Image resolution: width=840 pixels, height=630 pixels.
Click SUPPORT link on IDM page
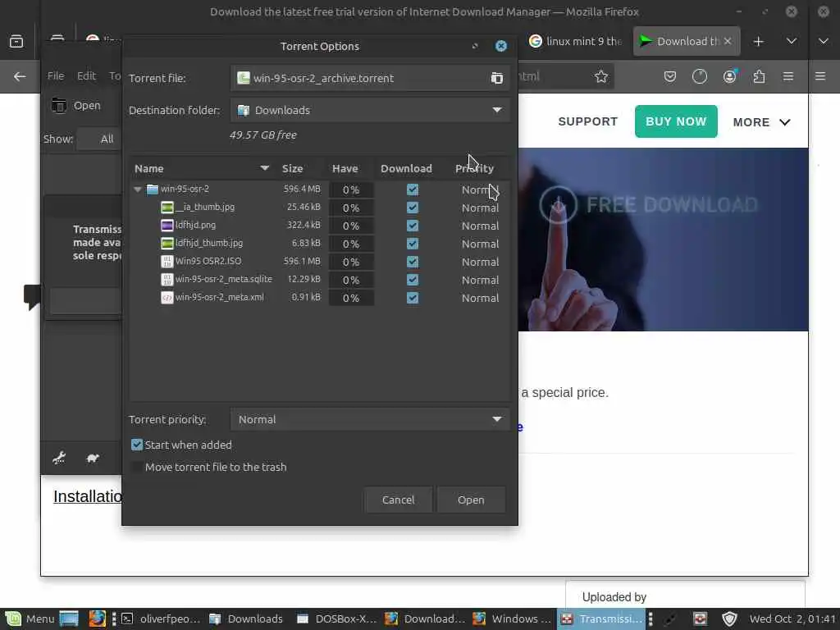coord(587,121)
